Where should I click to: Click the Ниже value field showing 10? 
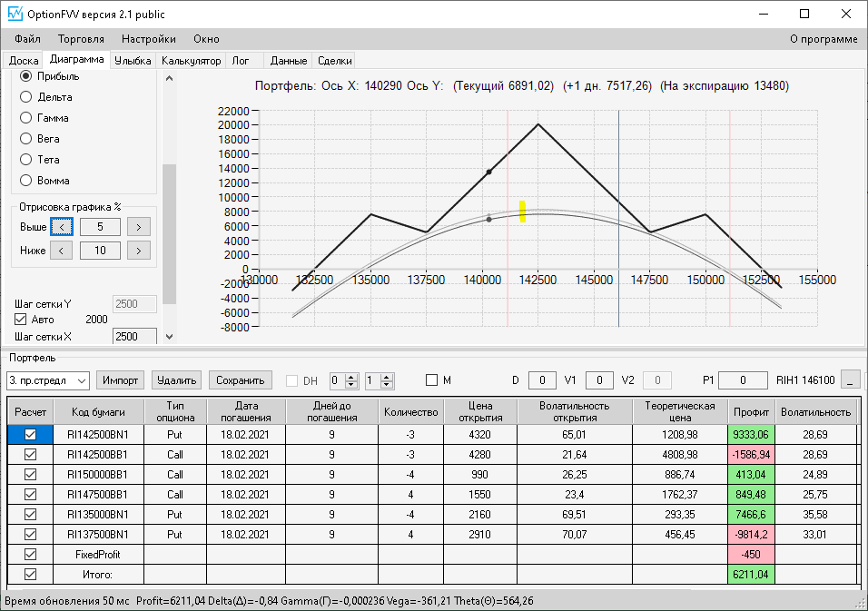click(100, 251)
